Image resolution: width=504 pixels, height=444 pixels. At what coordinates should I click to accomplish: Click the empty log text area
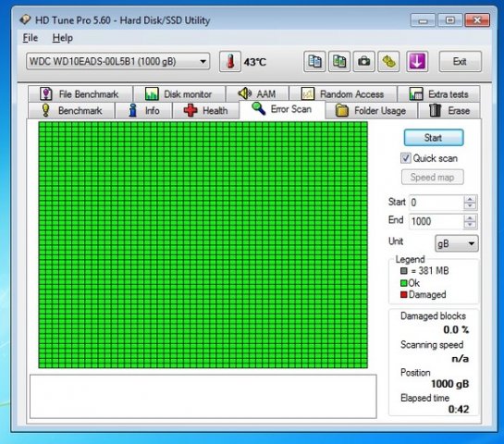click(x=203, y=397)
